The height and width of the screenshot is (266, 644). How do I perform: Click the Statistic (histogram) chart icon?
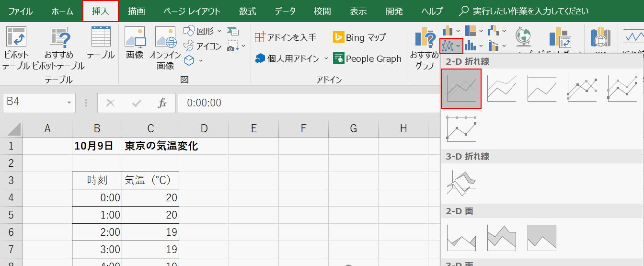click(471, 46)
